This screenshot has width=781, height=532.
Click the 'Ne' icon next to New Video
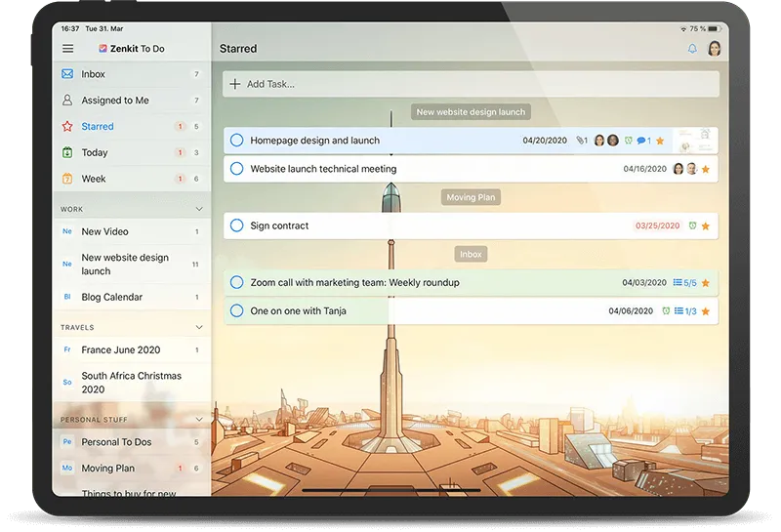click(67, 231)
